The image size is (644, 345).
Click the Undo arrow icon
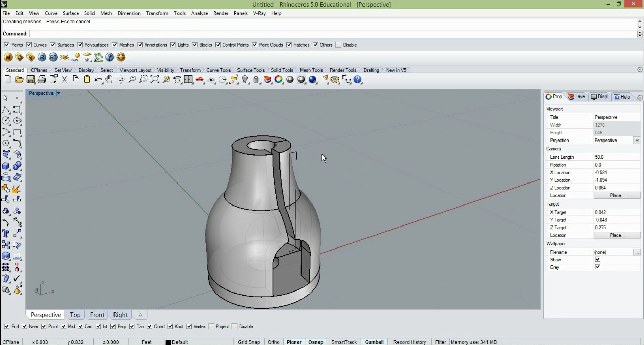tap(98, 80)
